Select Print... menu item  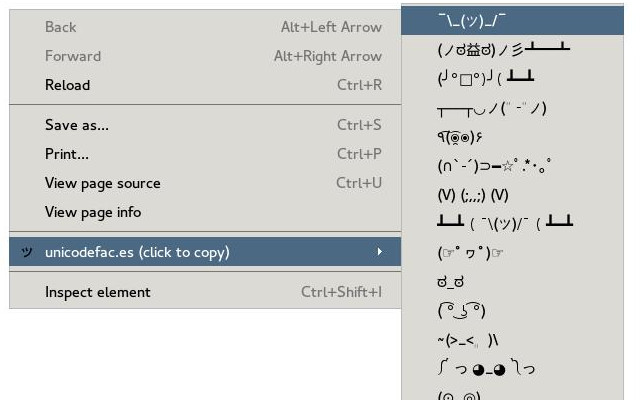tap(205, 154)
